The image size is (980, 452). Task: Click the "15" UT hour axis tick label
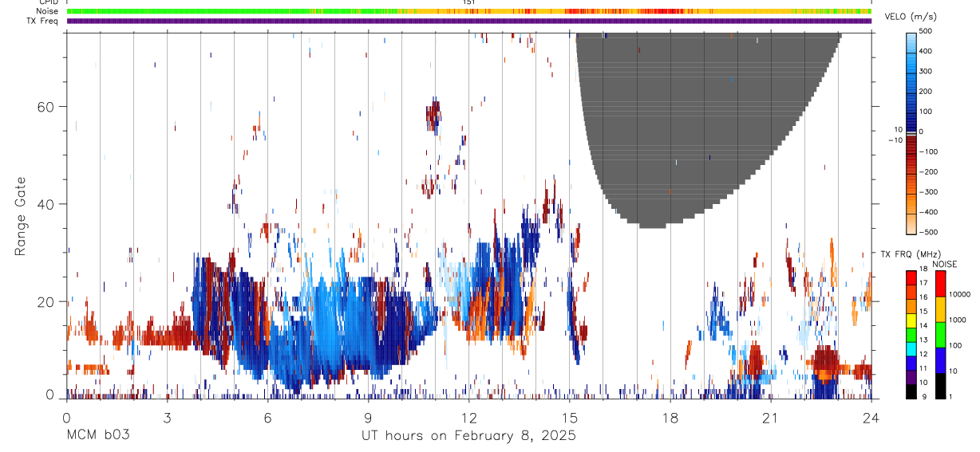(570, 418)
